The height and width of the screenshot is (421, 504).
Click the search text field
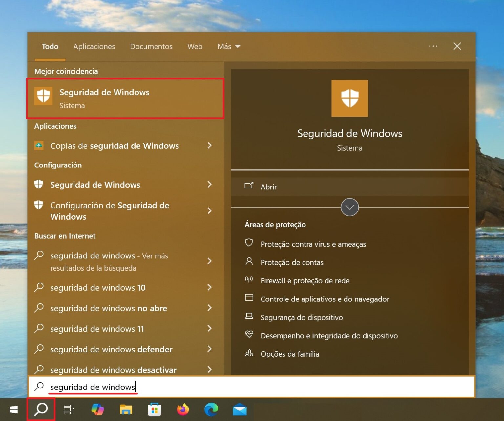click(x=252, y=387)
